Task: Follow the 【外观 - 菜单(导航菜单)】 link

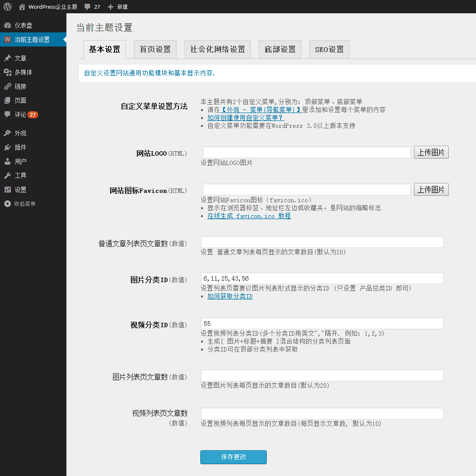Action: point(260,110)
